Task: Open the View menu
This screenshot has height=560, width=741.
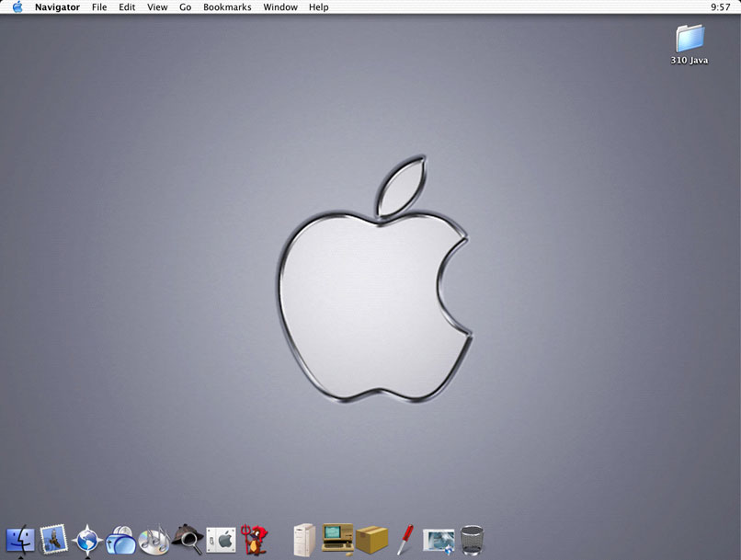Action: [x=157, y=7]
